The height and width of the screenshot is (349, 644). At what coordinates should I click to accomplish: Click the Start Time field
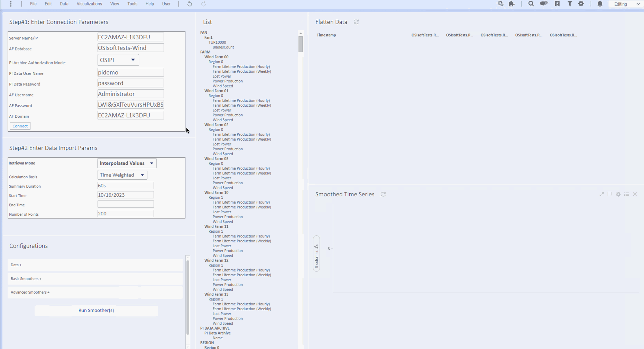pyautogui.click(x=126, y=195)
